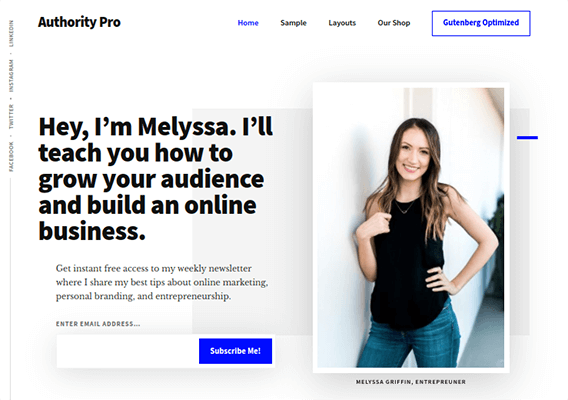Click the Enter Email Address label text
The width and height of the screenshot is (568, 400).
pyautogui.click(x=98, y=324)
